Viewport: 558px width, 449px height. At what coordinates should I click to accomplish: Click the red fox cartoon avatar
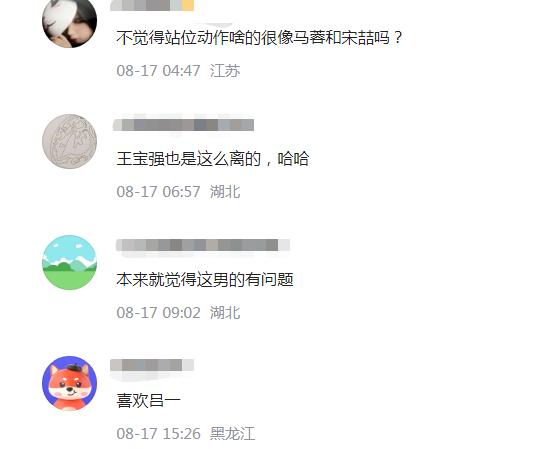click(69, 383)
